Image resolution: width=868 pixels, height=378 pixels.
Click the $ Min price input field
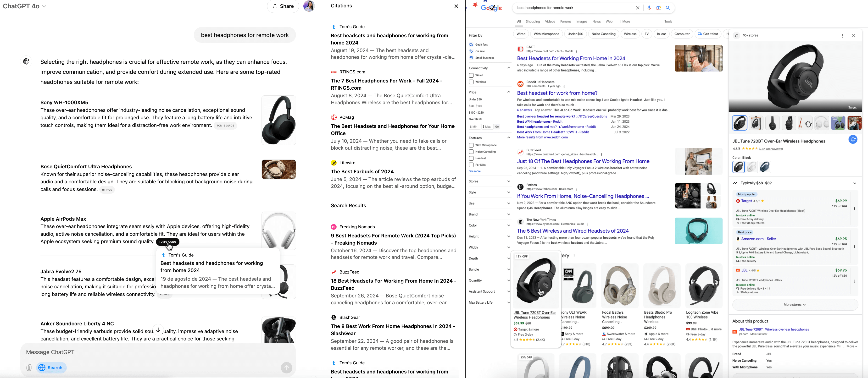pos(475,126)
